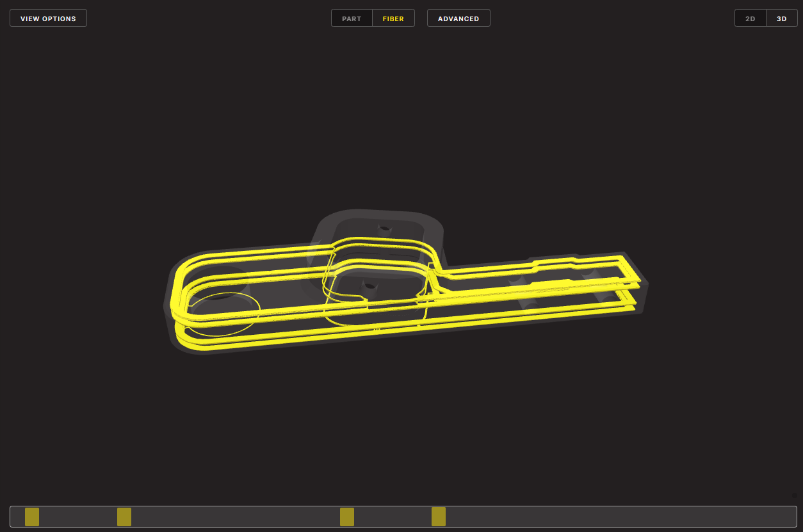Jump to the leftmost fiber layer marker
The width and height of the screenshot is (803, 532).
coord(32,517)
